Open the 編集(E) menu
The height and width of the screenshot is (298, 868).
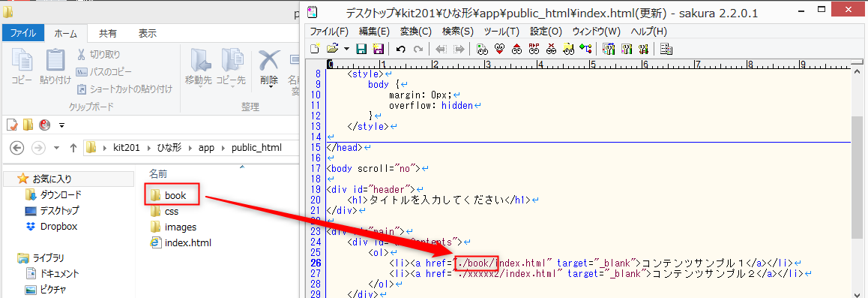(x=374, y=31)
